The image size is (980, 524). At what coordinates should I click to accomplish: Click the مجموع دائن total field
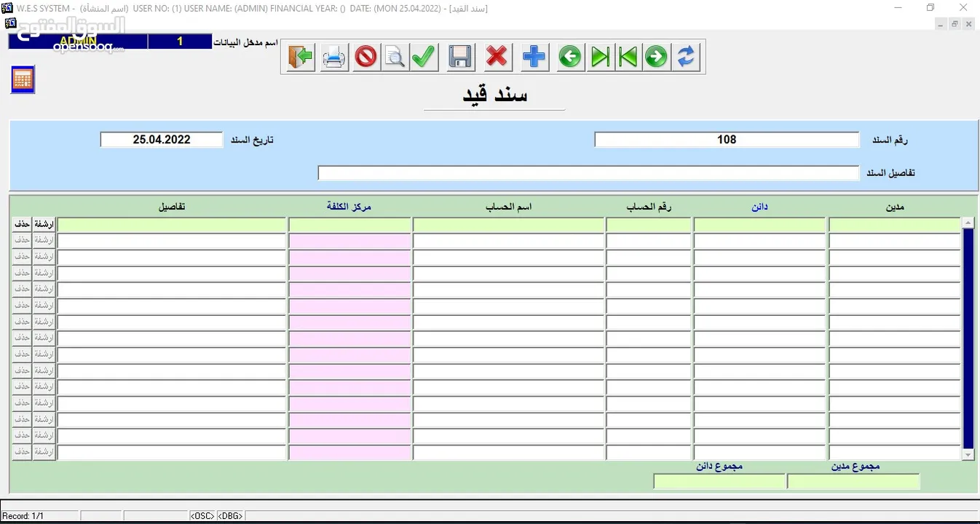719,482
